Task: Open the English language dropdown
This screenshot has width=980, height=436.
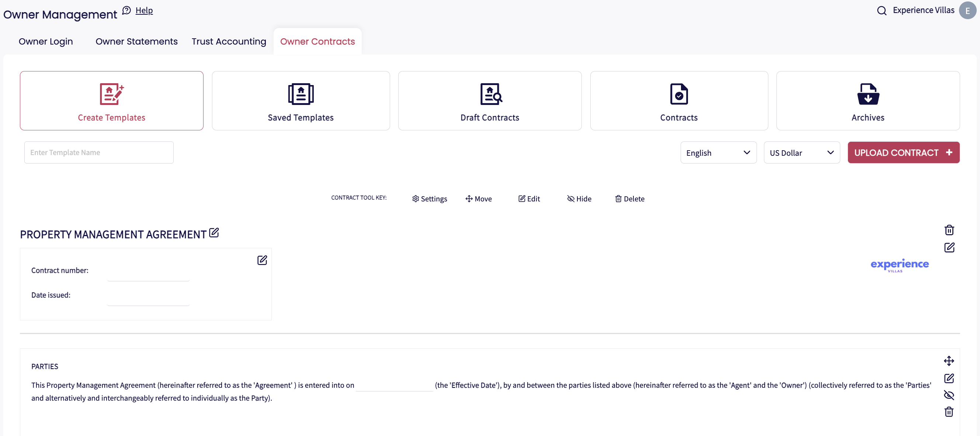Action: [x=718, y=152]
